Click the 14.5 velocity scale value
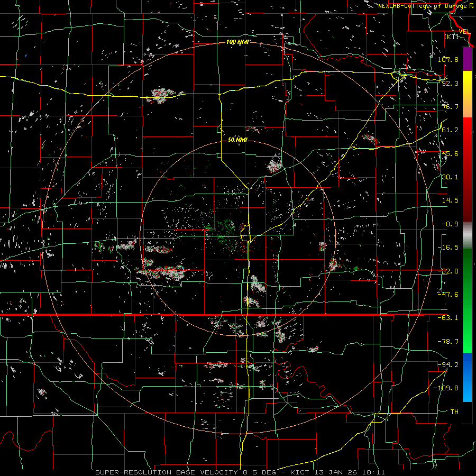The image size is (476, 476). coord(450,200)
